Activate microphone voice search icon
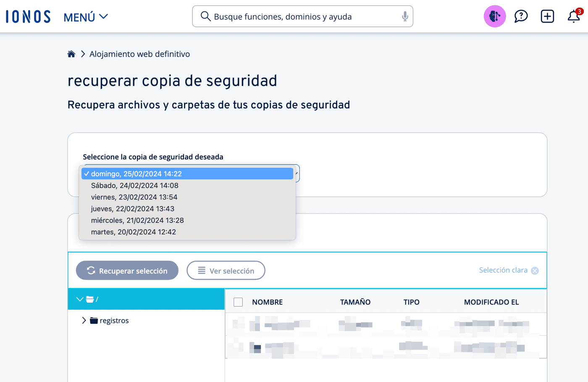 point(405,16)
